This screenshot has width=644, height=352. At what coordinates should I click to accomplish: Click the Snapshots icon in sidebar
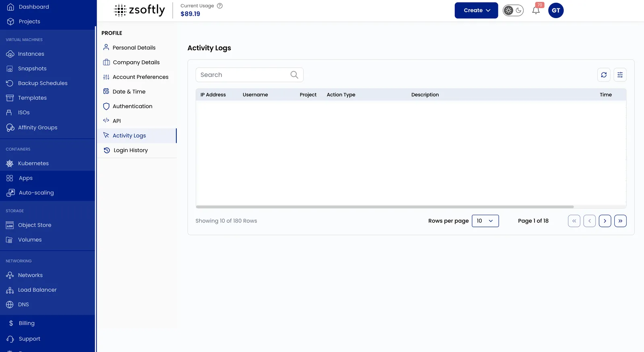click(x=10, y=68)
